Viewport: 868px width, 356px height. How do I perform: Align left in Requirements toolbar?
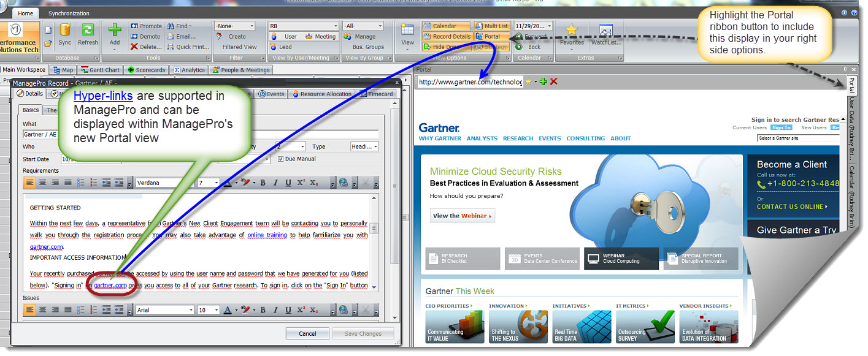point(30,183)
